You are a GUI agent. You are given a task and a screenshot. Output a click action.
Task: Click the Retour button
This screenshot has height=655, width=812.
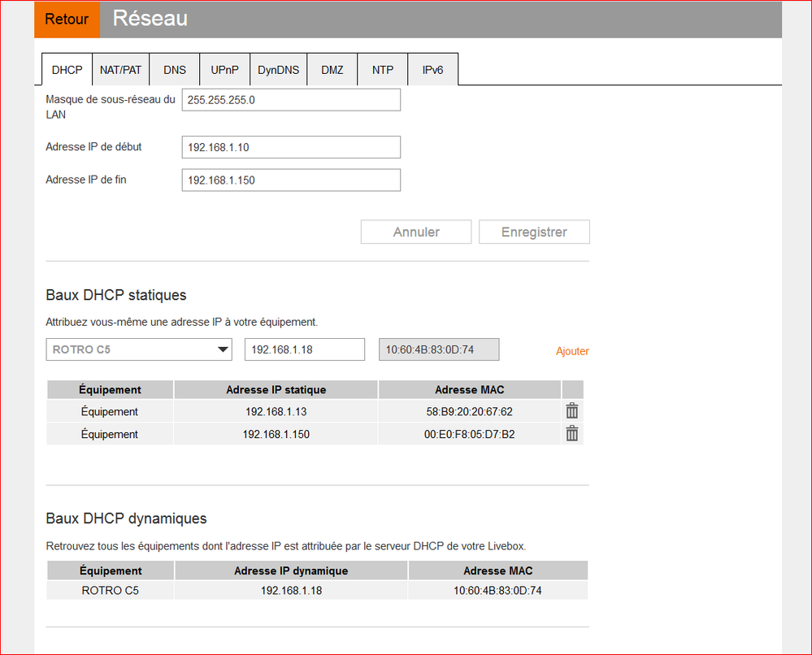(67, 19)
